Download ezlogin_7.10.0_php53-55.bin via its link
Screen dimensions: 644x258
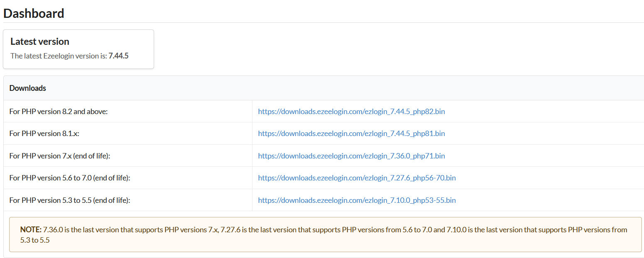(x=357, y=200)
